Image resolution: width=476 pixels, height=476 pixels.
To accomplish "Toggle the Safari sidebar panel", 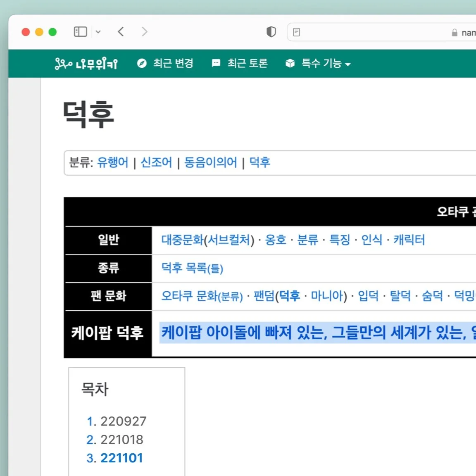I will [x=80, y=31].
